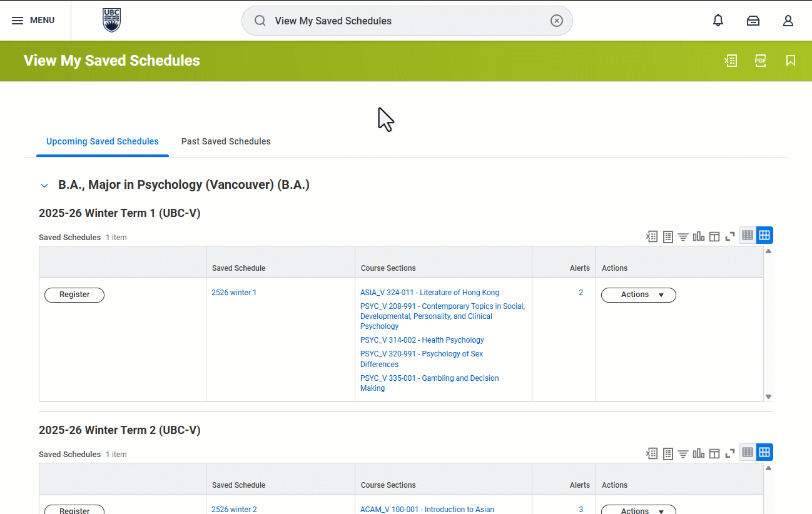Export page to PDF from green header
Screen dimensions: 812x514
761,61
